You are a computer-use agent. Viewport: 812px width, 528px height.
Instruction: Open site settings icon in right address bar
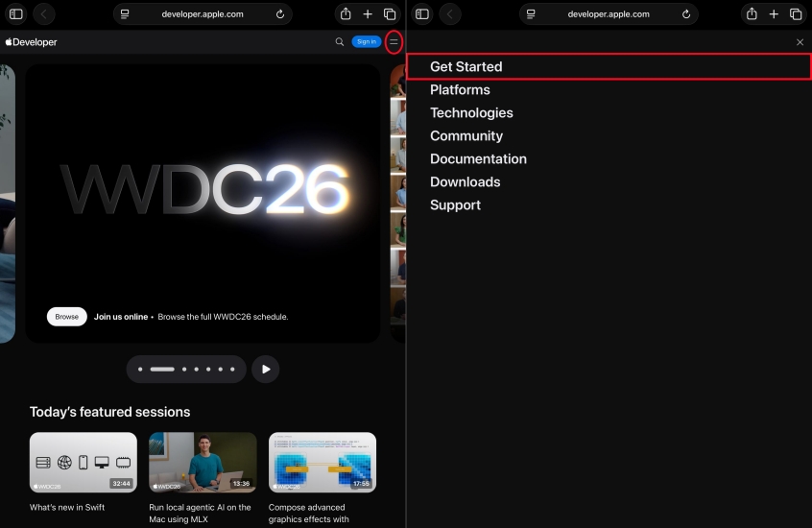coord(531,14)
